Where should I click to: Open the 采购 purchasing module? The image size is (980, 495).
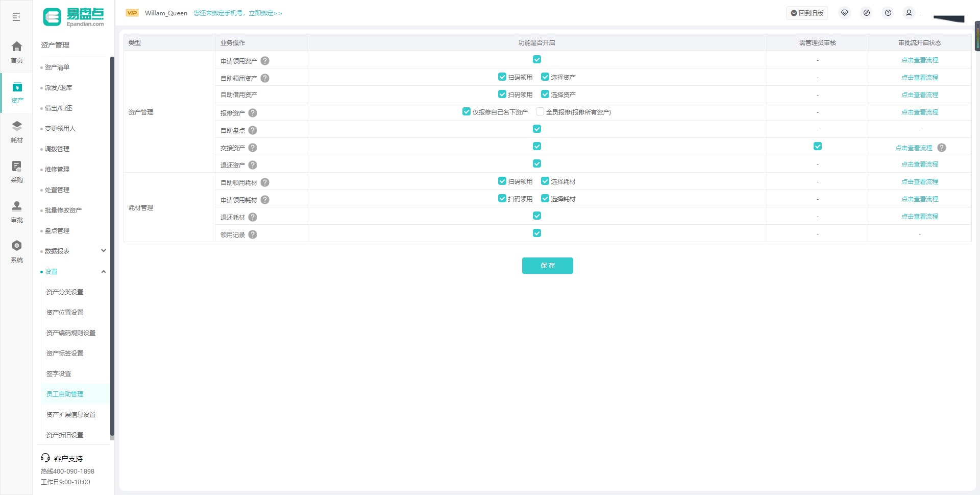tap(17, 172)
